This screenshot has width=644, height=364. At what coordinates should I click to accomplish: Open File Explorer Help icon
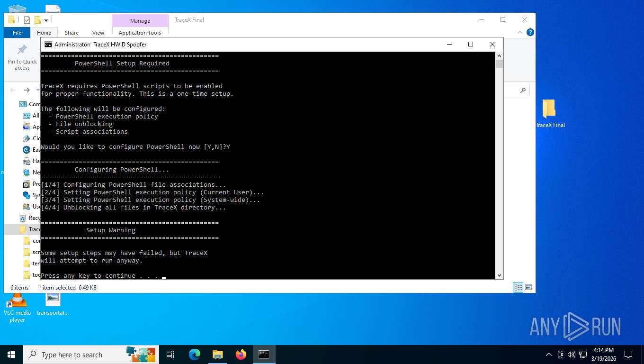tap(530, 32)
